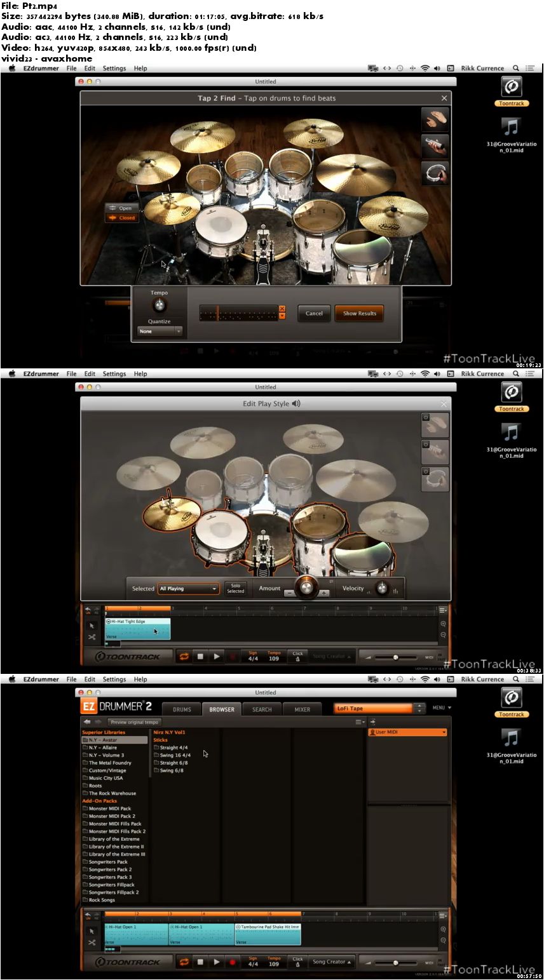This screenshot has width=544, height=980.
Task: Select the shaker icon in Tap 2 Find
Action: click(435, 146)
